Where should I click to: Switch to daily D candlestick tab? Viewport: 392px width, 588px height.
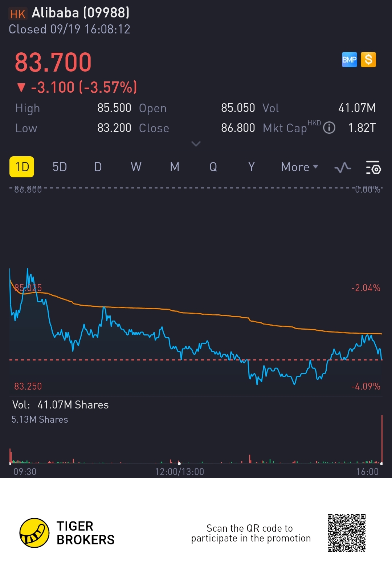[x=98, y=167]
